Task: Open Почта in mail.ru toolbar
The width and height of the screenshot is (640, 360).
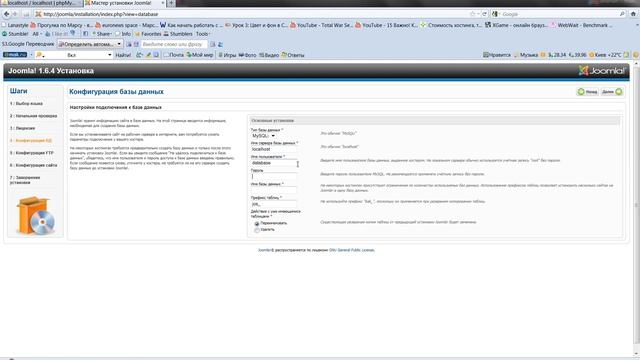Action: (x=174, y=55)
